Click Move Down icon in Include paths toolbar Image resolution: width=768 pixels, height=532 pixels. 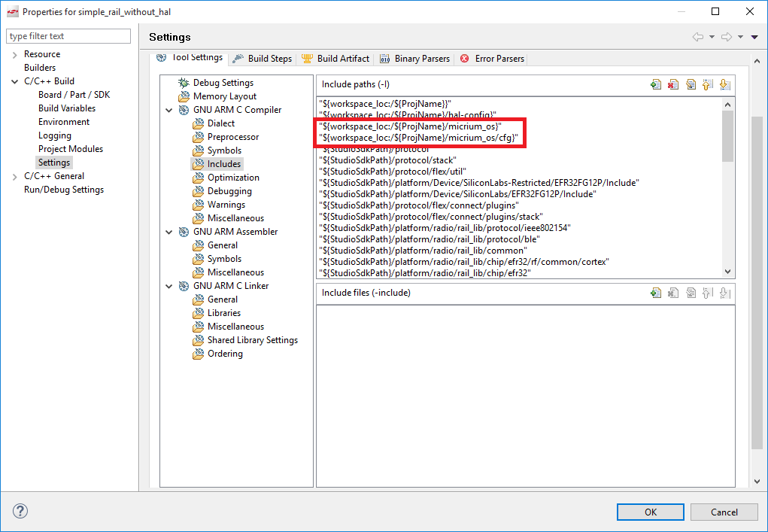(x=725, y=85)
